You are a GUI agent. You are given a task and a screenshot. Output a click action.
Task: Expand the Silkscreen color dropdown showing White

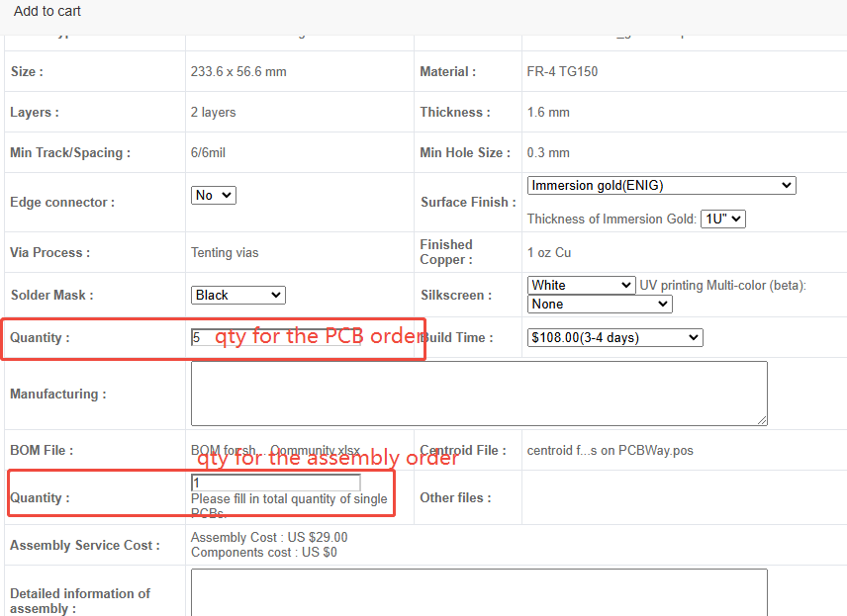pos(581,285)
